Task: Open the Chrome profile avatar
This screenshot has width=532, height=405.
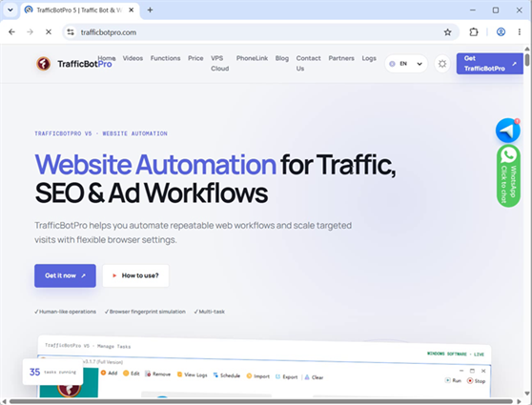Action: point(501,31)
